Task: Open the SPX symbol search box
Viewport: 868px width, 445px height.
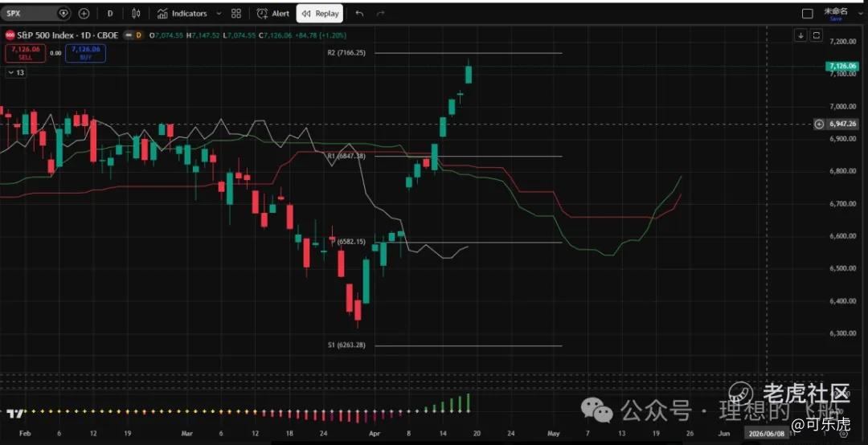Action: click(x=36, y=14)
